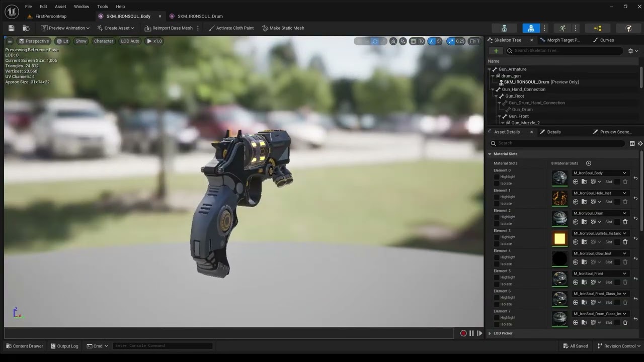644x362 pixels.
Task: Step forward one frame in preview
Action: pos(479,333)
